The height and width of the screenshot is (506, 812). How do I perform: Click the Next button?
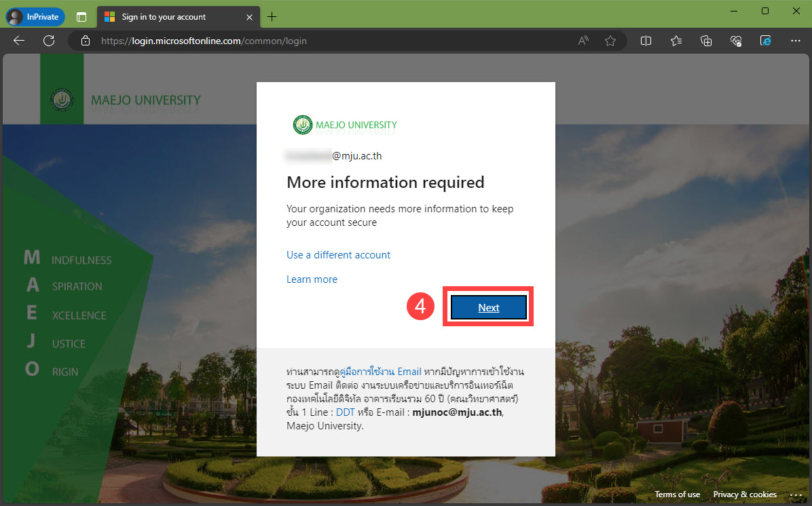click(488, 307)
